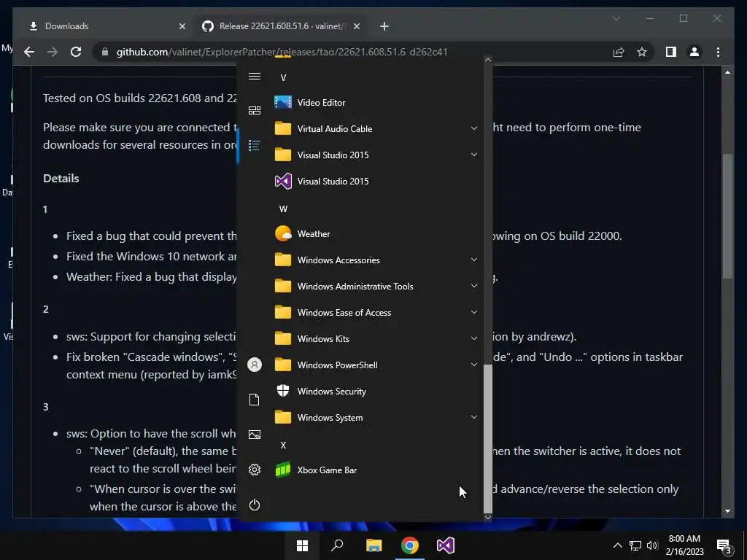Open clock and date in taskbar
This screenshot has width=747, height=560.
point(684,545)
